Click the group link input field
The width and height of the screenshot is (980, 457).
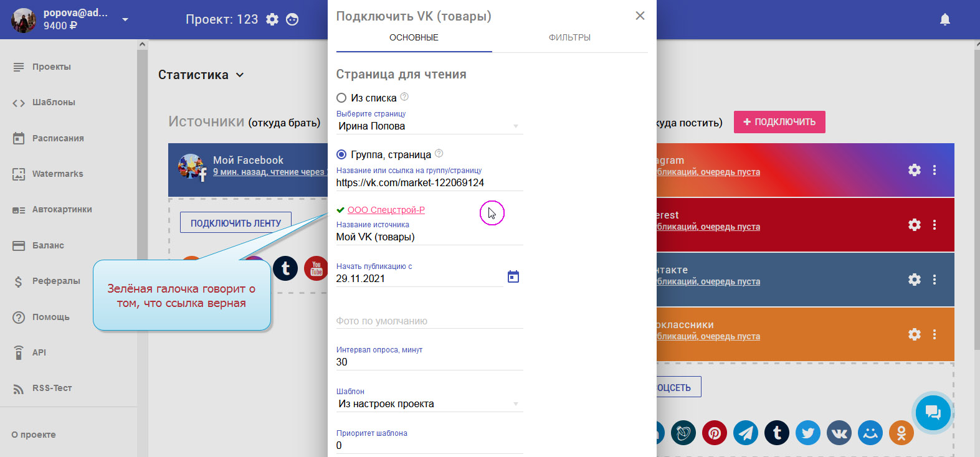[429, 183]
